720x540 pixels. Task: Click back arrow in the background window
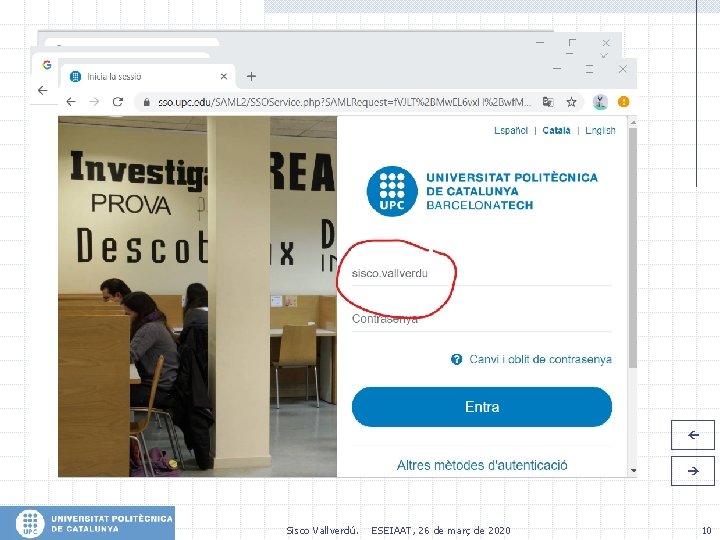pos(43,90)
